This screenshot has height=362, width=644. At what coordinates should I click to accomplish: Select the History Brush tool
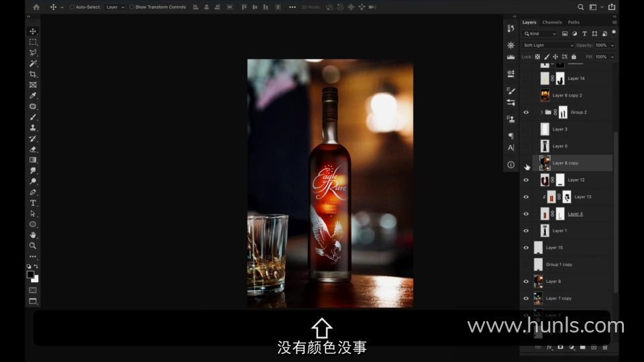click(33, 139)
